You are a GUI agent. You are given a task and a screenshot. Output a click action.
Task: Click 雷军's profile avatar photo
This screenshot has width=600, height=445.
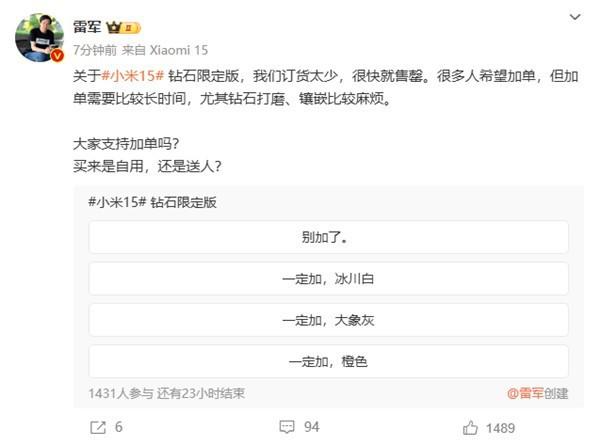(x=39, y=37)
